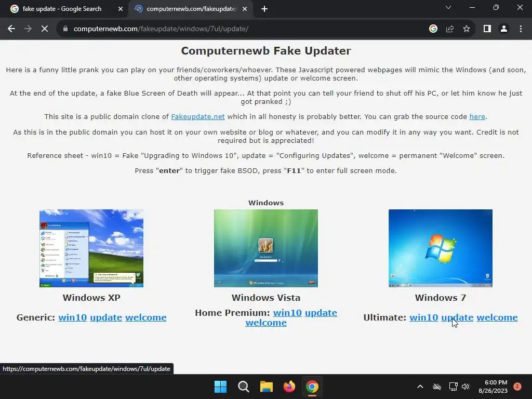Open Vista Home Premium update link
The width and height of the screenshot is (532, 399).
click(321, 313)
